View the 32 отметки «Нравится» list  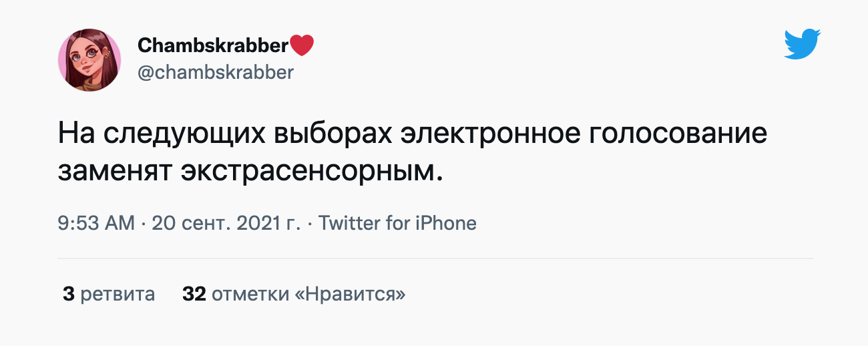[x=294, y=294]
